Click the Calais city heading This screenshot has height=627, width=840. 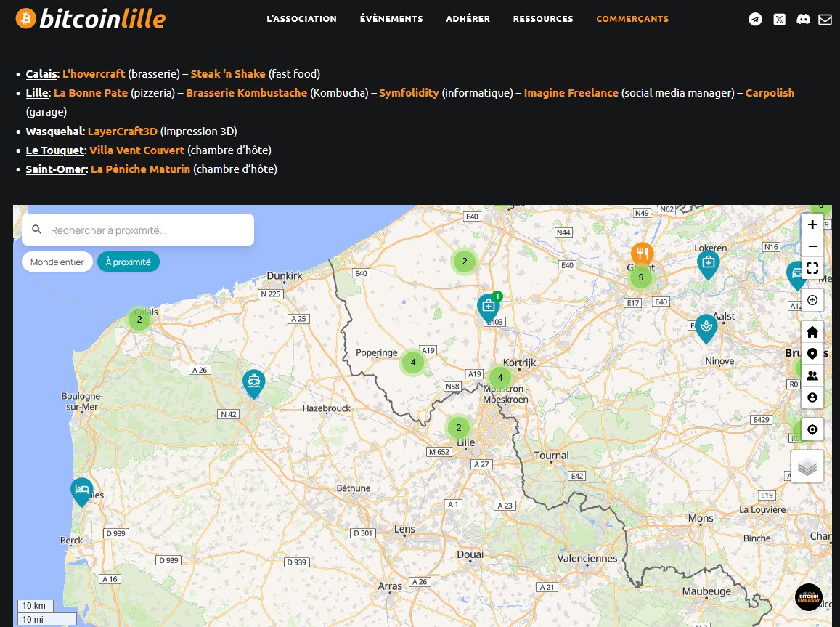coord(41,74)
